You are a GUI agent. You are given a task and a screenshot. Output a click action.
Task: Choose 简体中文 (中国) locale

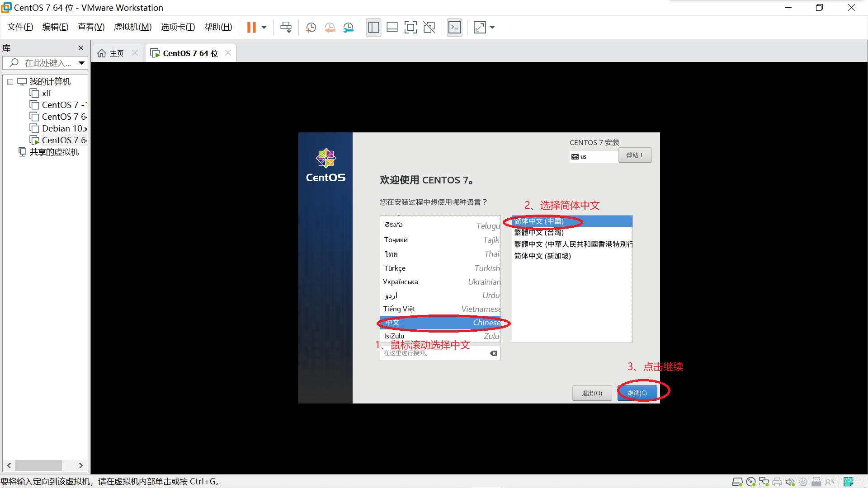coord(572,221)
